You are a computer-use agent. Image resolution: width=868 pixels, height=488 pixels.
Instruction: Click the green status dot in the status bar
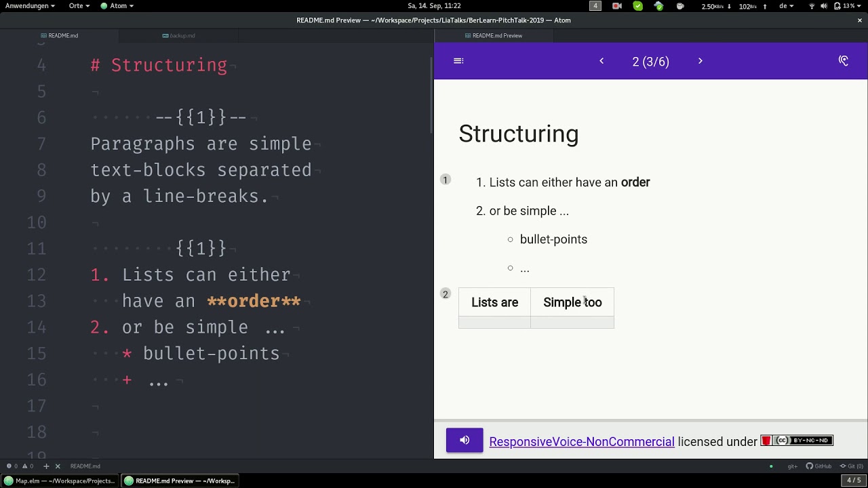coord(771,466)
